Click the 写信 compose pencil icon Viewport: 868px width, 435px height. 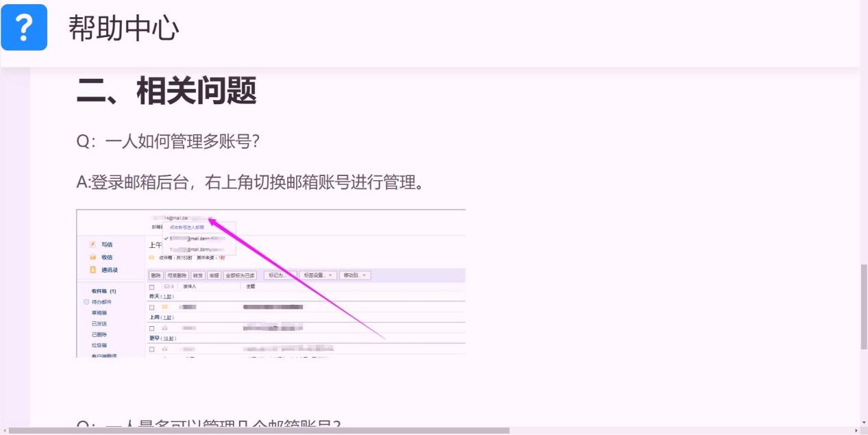click(x=92, y=245)
